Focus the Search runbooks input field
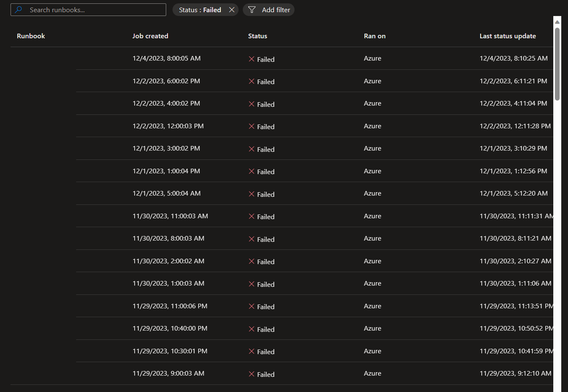The image size is (568, 392). pyautogui.click(x=89, y=9)
